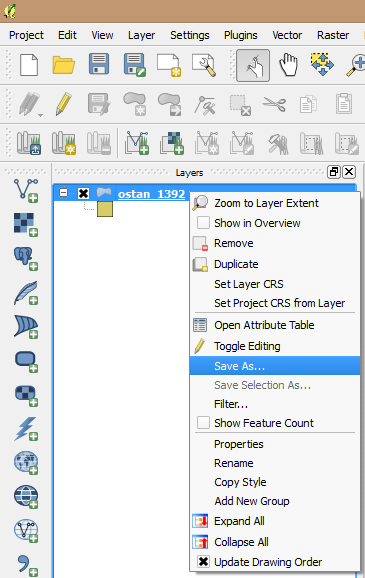Choose Remove from context menu
This screenshot has height=578, width=365.
coord(275,243)
